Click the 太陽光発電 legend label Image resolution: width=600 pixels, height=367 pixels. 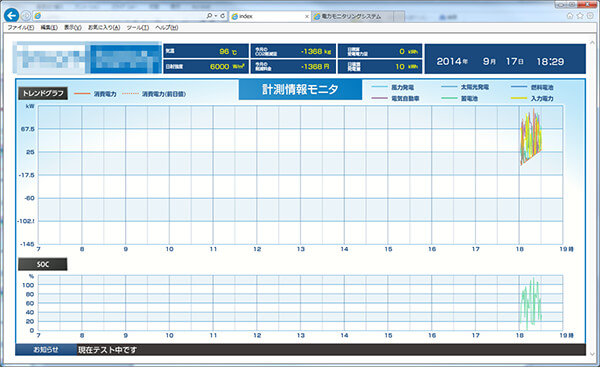click(475, 87)
